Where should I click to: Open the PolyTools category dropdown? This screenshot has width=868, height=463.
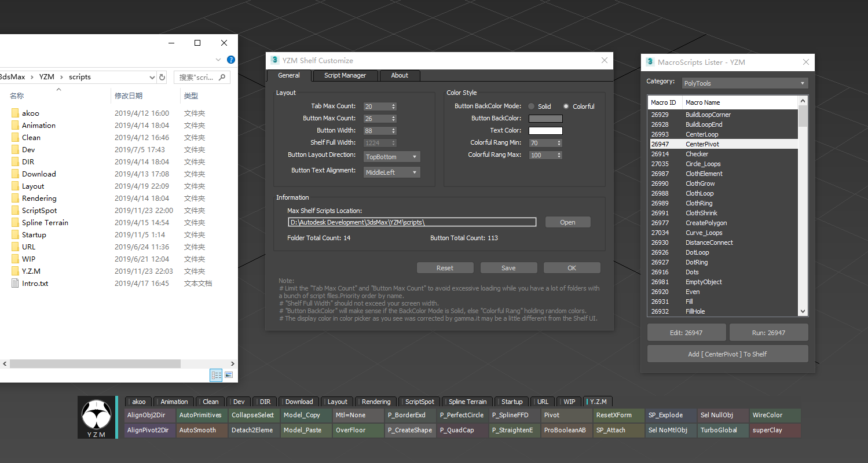click(x=745, y=83)
